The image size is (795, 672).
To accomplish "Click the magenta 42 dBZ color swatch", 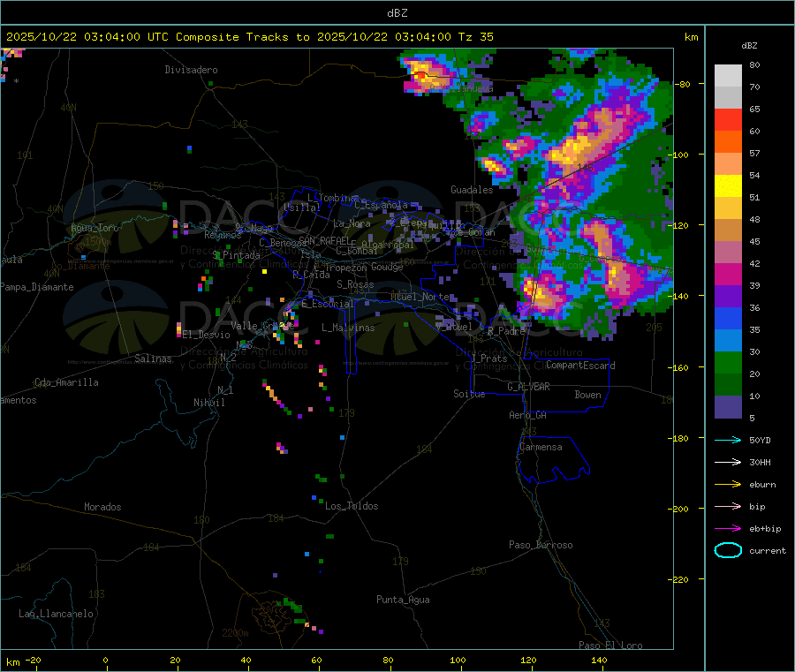I will point(728,274).
